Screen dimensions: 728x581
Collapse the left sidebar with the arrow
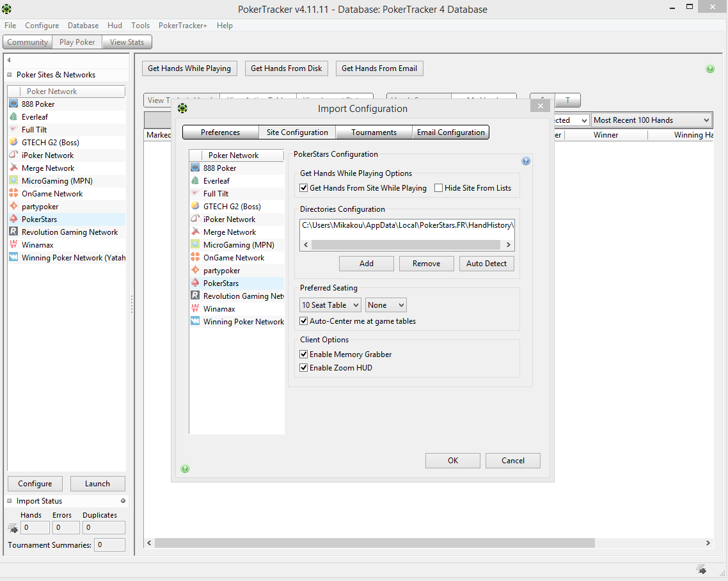click(x=9, y=60)
